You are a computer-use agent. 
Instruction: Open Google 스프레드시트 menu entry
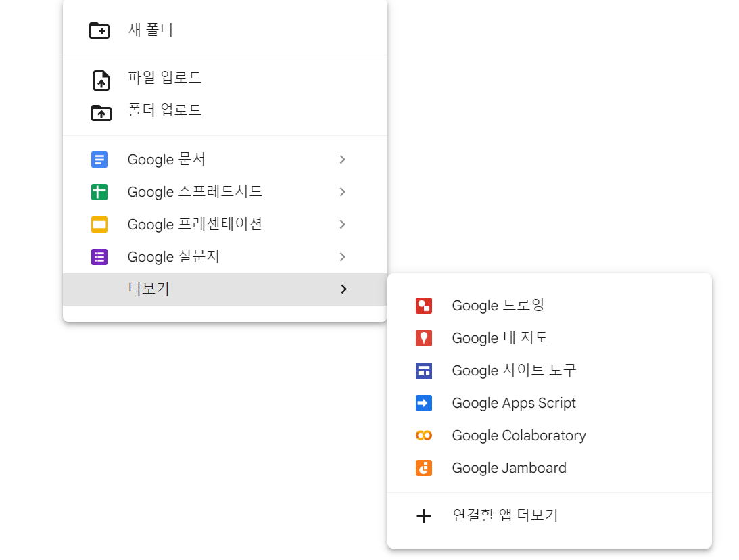225,192
